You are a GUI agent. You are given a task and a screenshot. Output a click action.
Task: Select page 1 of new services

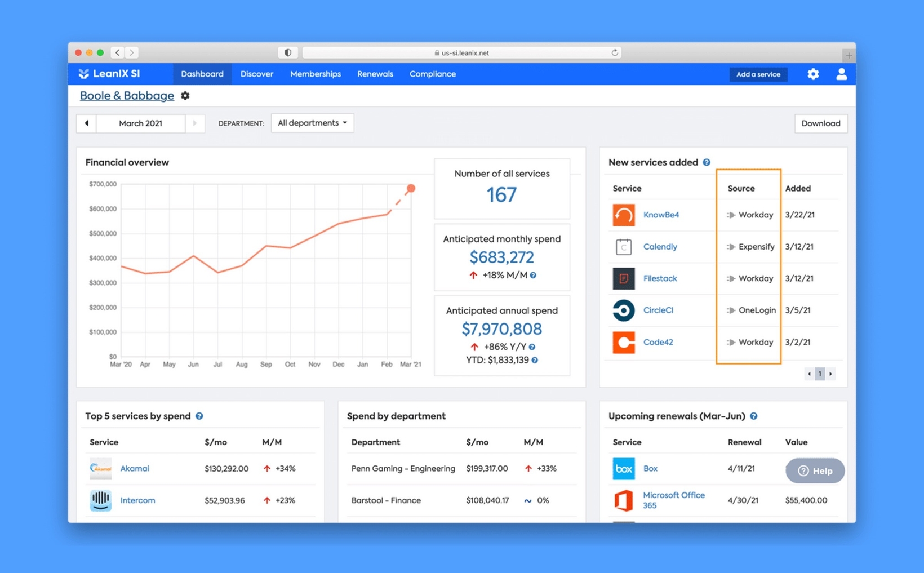[820, 374]
